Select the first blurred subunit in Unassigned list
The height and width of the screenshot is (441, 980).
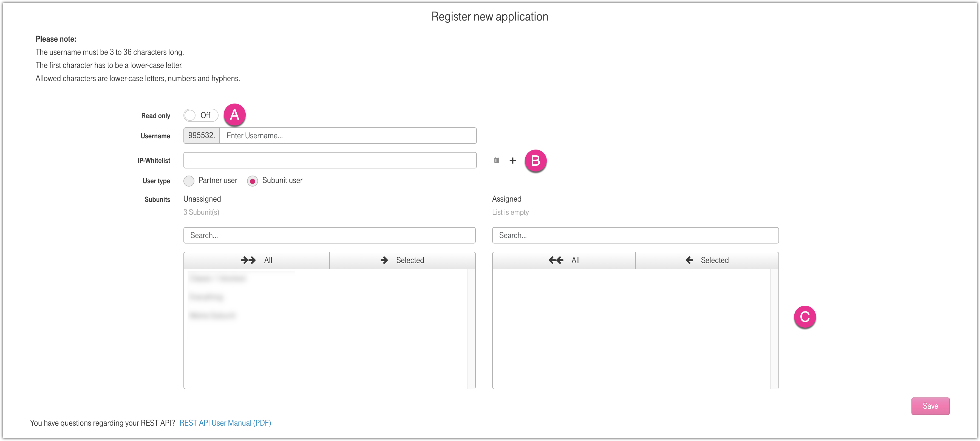tap(218, 279)
